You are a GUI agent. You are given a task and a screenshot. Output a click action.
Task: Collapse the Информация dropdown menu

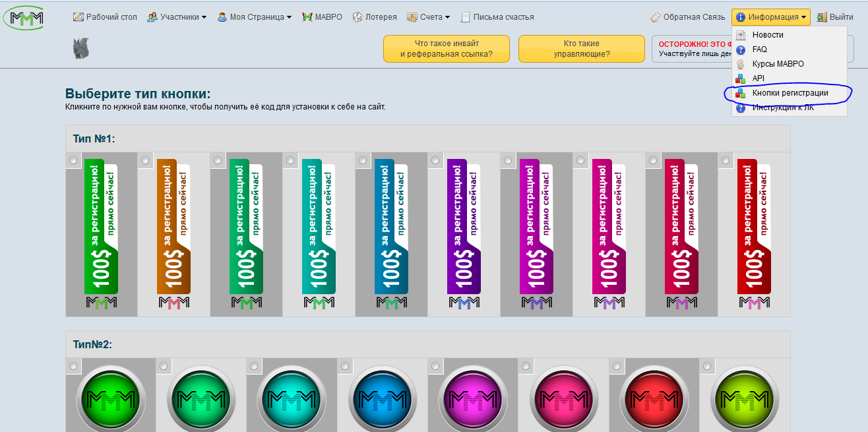[x=771, y=17]
